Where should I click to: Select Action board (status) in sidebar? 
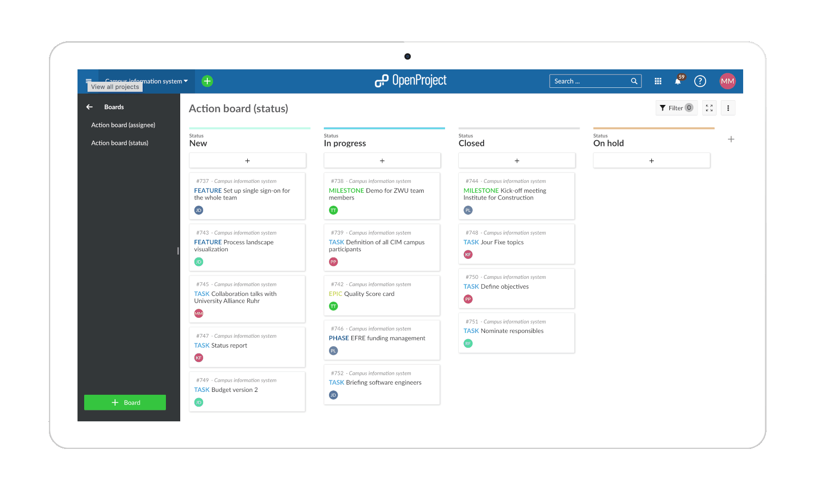click(x=120, y=143)
